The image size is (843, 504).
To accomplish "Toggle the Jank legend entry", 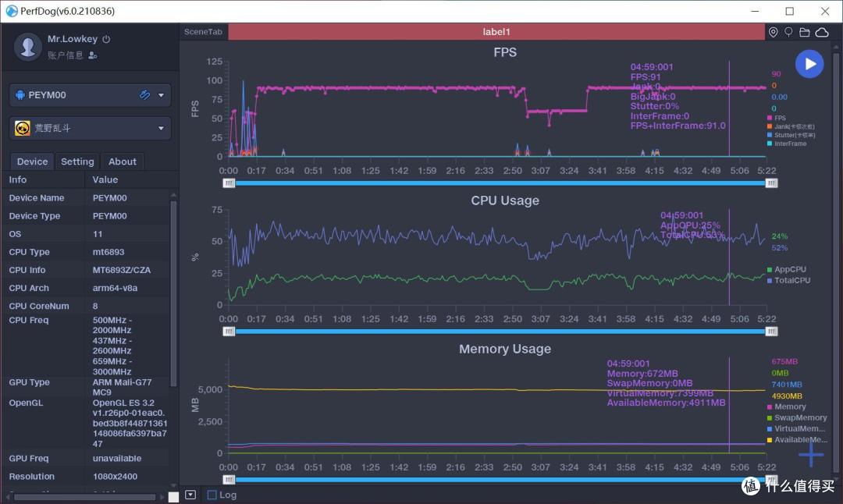I will [x=791, y=126].
